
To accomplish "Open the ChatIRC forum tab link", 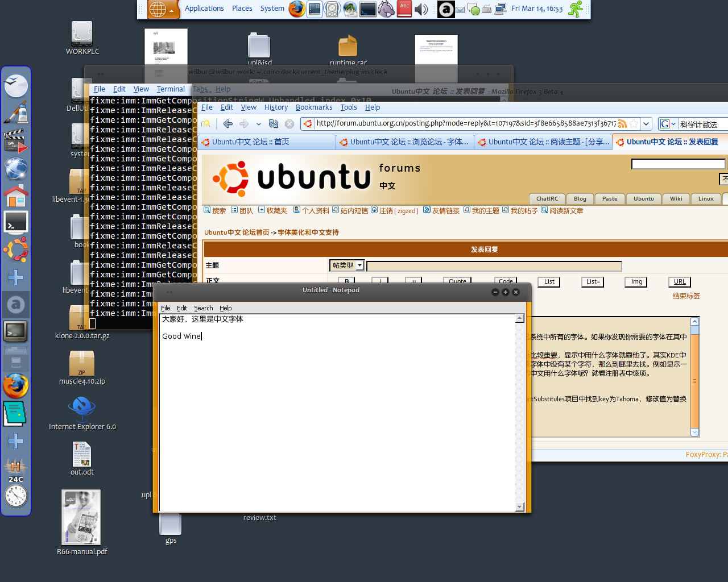I will (547, 199).
